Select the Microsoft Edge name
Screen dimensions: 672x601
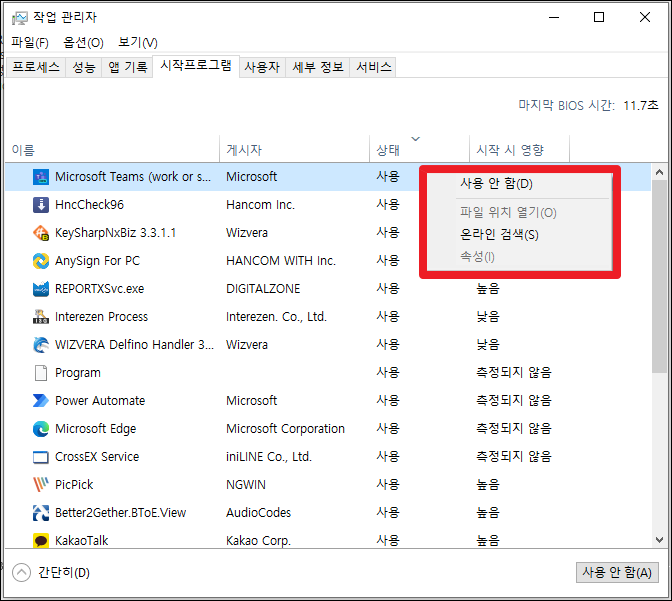coord(96,429)
